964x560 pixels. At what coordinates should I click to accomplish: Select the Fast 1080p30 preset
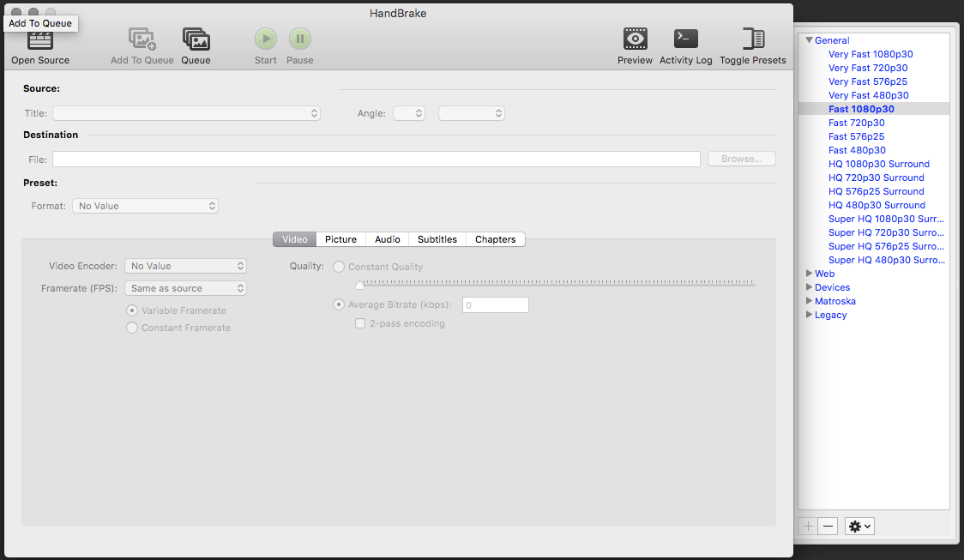861,109
